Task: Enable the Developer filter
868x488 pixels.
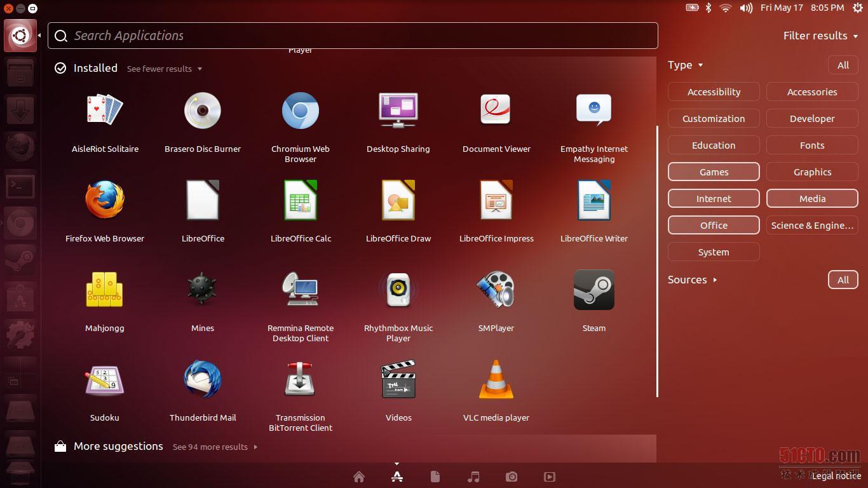Action: [812, 119]
